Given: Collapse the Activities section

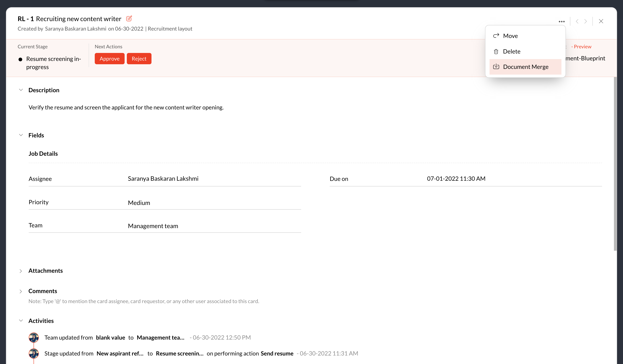Looking at the screenshot, I should 21,320.
